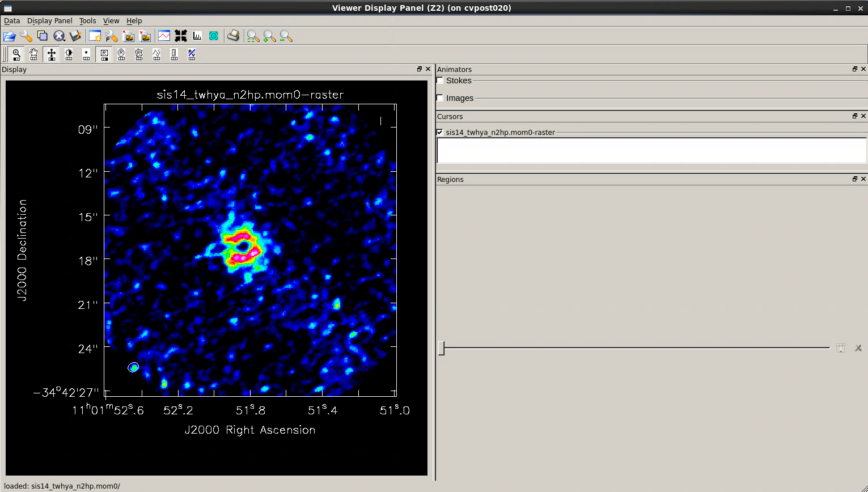The height and width of the screenshot is (492, 868).
Task: Save data with the floppy pencil icon
Action: (x=75, y=36)
